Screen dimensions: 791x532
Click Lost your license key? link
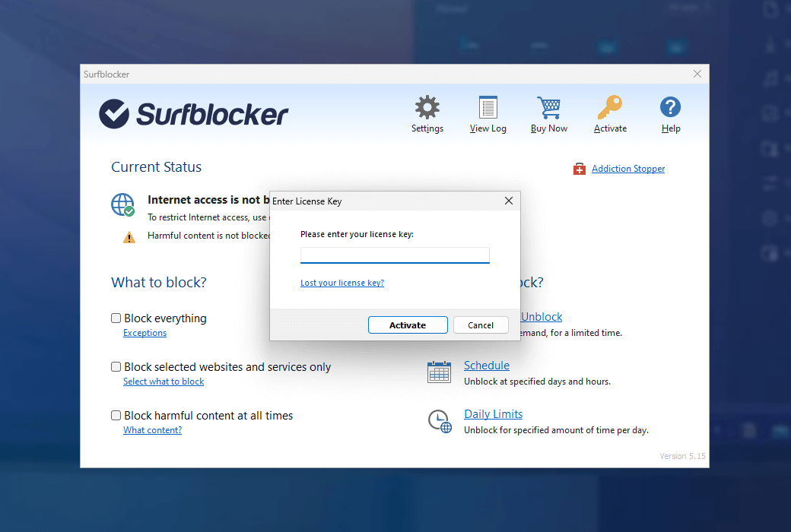point(342,283)
